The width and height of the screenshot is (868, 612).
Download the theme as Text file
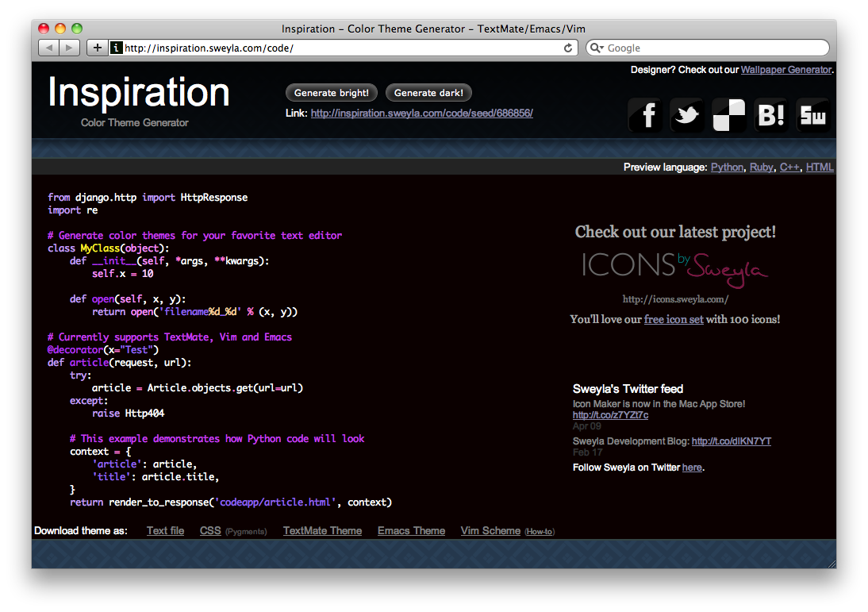click(166, 530)
